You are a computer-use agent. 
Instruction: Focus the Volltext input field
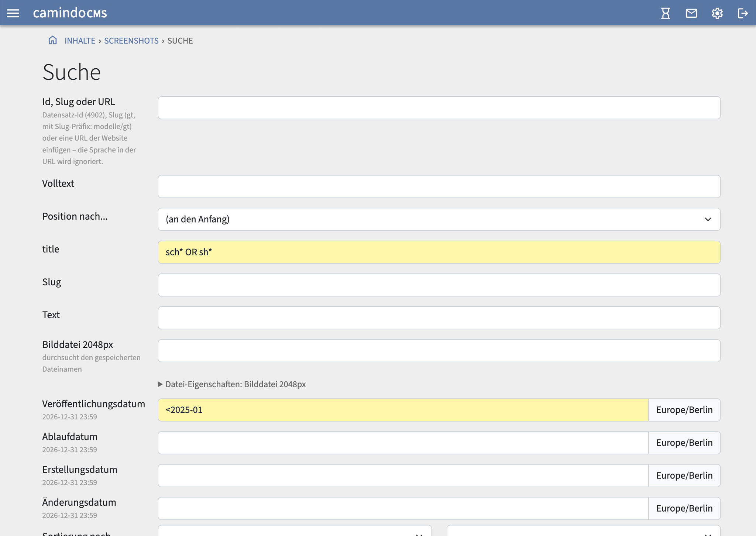click(439, 186)
